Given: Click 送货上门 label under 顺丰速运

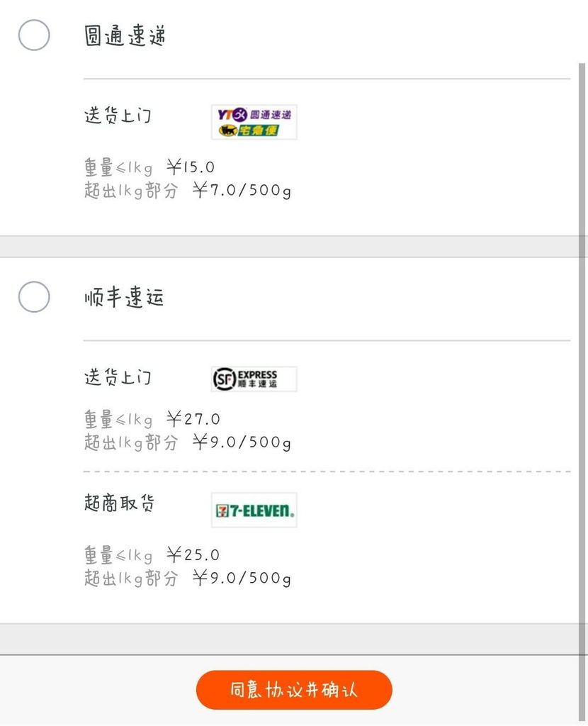Looking at the screenshot, I should coord(118,377).
